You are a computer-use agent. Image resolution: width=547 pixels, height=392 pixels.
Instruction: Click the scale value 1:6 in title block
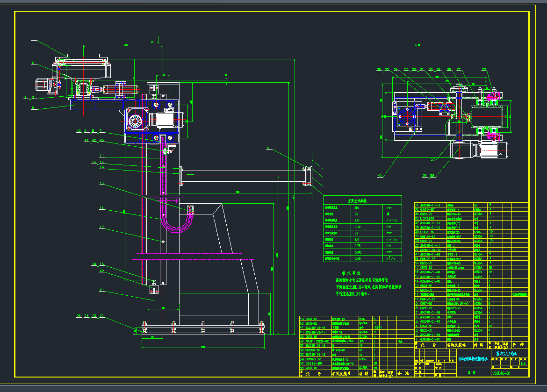(523, 363)
